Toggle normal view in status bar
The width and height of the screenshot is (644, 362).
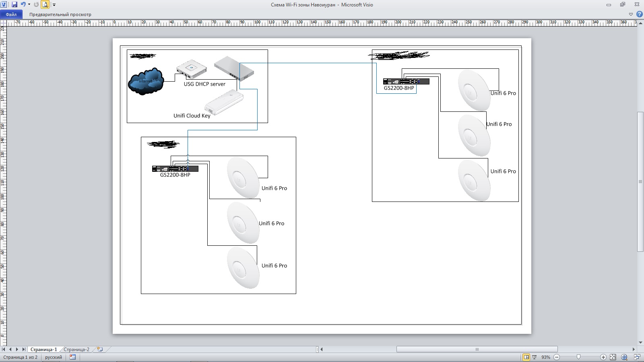click(526, 357)
